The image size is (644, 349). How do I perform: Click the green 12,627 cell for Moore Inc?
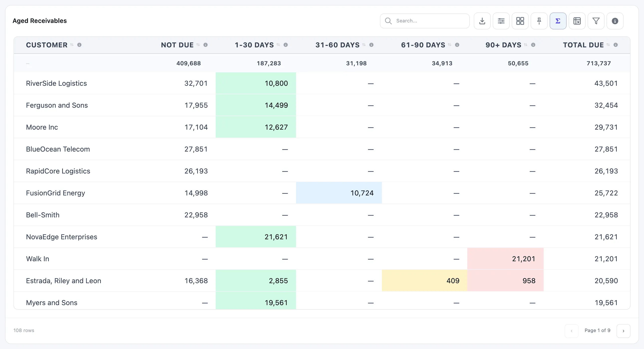pos(256,127)
